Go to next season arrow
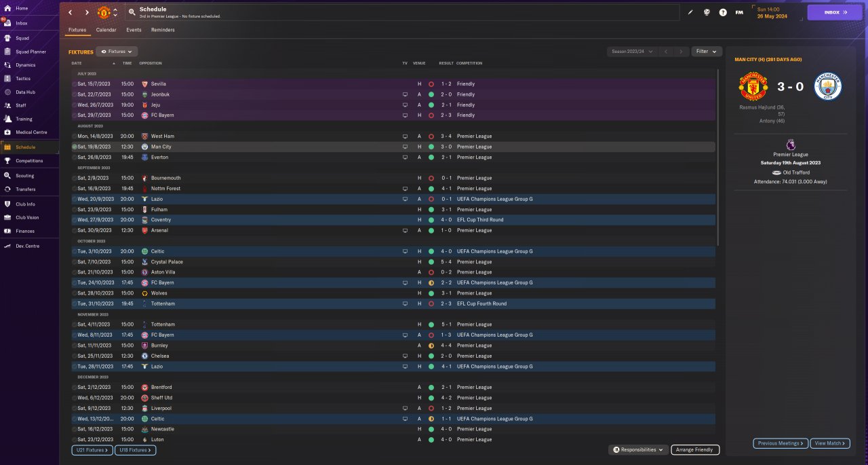Screen dimensions: 868x465 click(x=682, y=52)
